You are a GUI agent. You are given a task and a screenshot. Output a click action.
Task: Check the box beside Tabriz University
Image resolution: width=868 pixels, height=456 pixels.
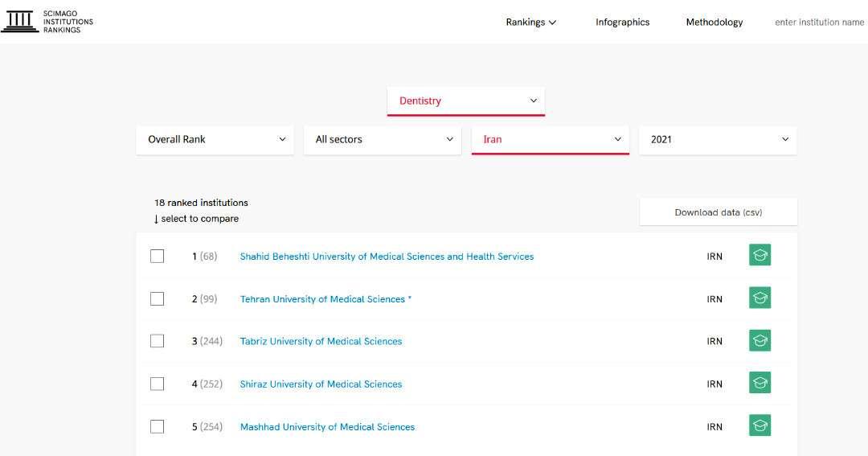click(158, 341)
